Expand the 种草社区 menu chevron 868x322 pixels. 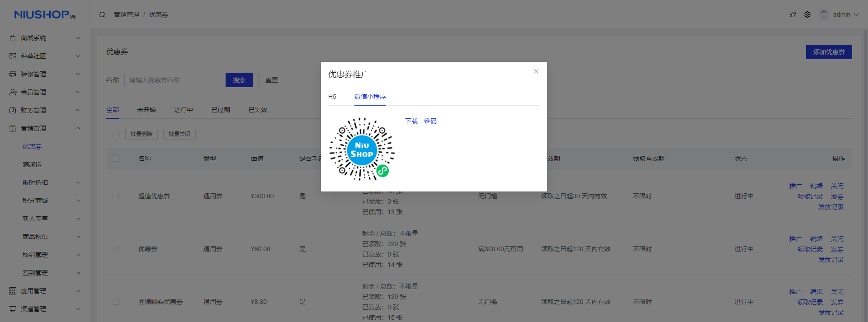[78, 56]
